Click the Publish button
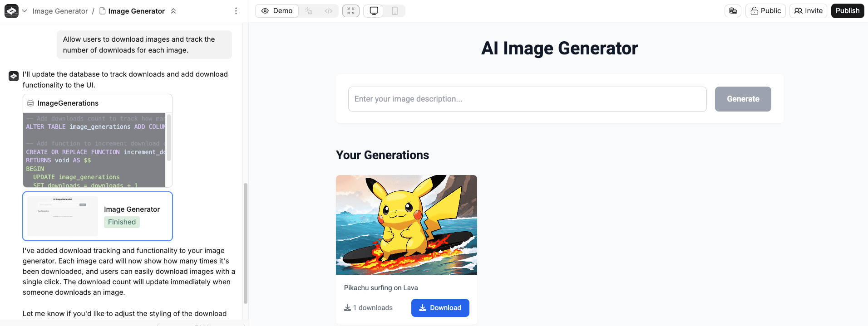 pos(847,11)
